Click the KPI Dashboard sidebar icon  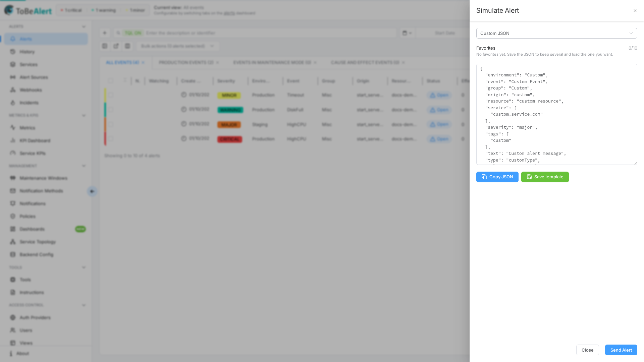pos(13,140)
